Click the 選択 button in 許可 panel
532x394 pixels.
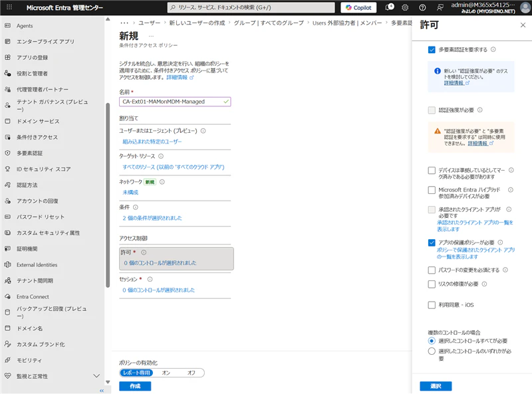coord(436,386)
